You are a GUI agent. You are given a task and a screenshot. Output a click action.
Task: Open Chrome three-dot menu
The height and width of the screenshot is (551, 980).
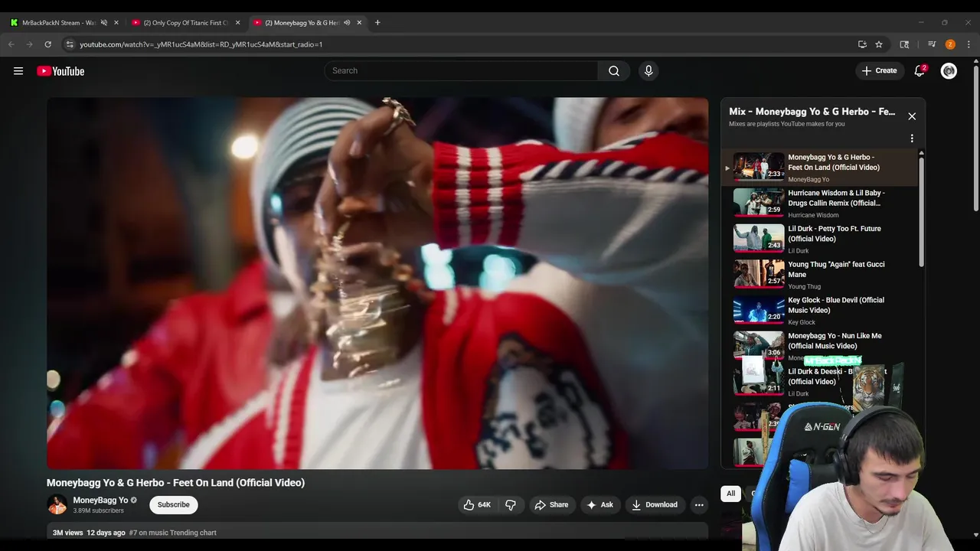tap(969, 44)
